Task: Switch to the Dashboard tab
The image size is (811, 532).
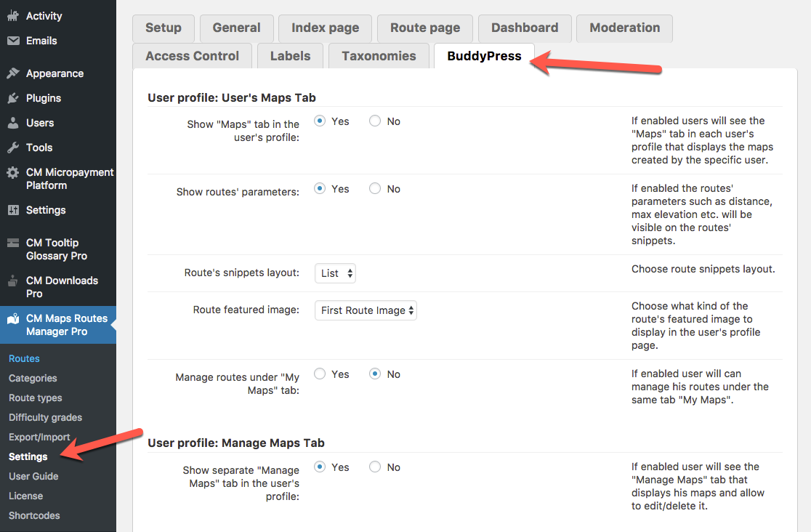Action: click(525, 28)
